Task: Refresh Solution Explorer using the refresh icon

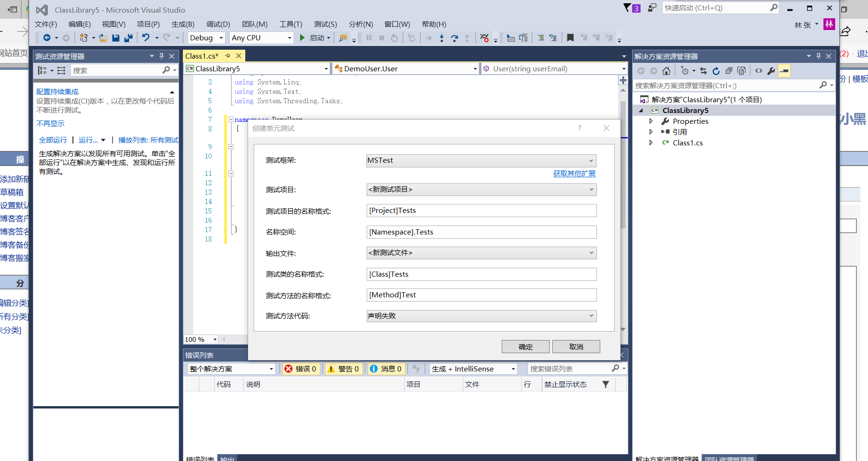Action: pyautogui.click(x=716, y=71)
